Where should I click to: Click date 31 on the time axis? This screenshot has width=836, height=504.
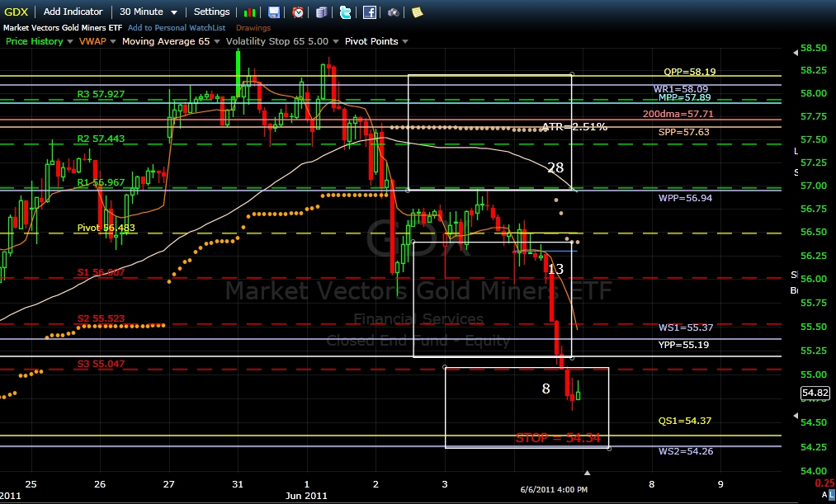pos(238,484)
